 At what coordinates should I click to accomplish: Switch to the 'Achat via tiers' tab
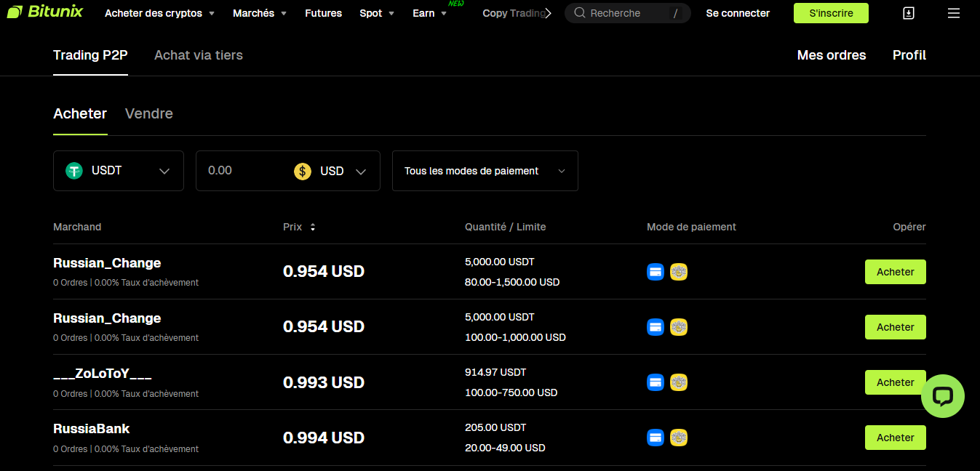pyautogui.click(x=198, y=55)
